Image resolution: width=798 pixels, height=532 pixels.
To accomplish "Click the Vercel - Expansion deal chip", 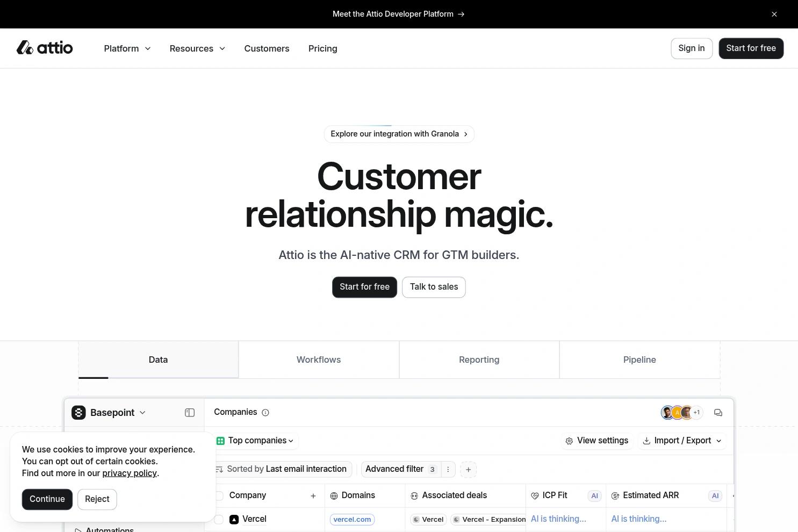I will (x=488, y=520).
